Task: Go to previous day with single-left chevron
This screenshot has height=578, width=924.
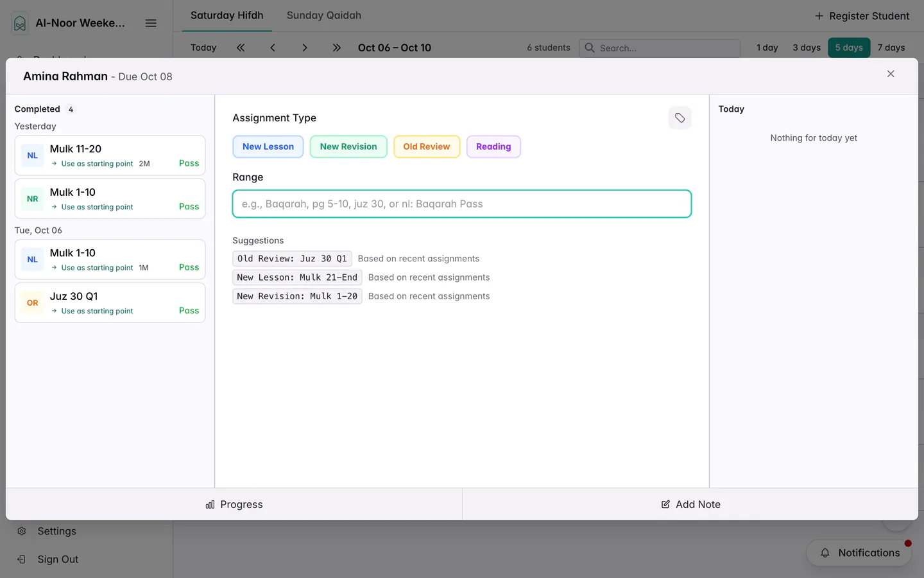Action: pos(273,48)
